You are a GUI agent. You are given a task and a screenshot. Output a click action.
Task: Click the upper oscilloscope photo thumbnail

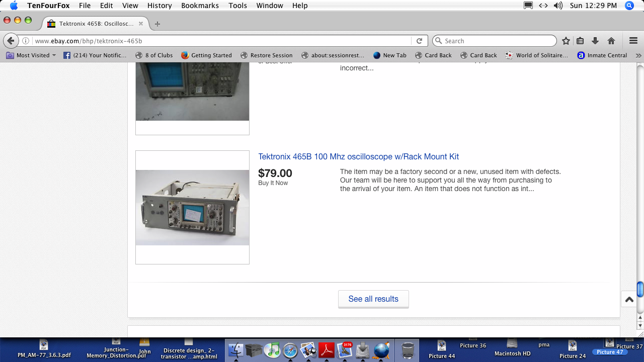click(x=192, y=93)
